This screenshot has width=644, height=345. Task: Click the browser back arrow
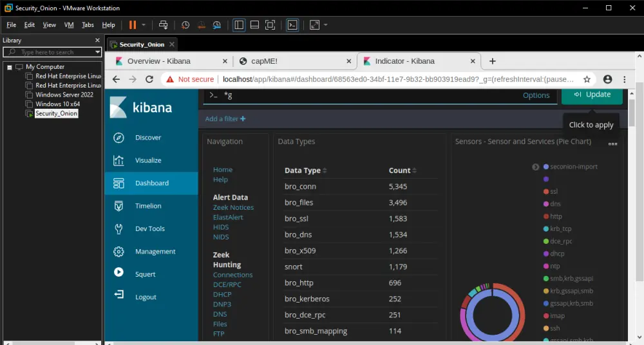tap(116, 79)
